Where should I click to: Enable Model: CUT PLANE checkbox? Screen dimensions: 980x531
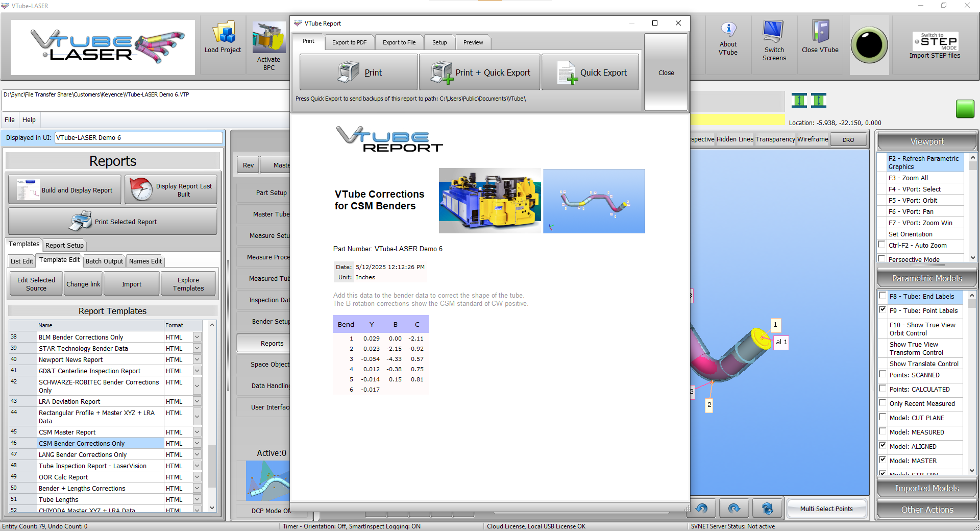point(883,417)
